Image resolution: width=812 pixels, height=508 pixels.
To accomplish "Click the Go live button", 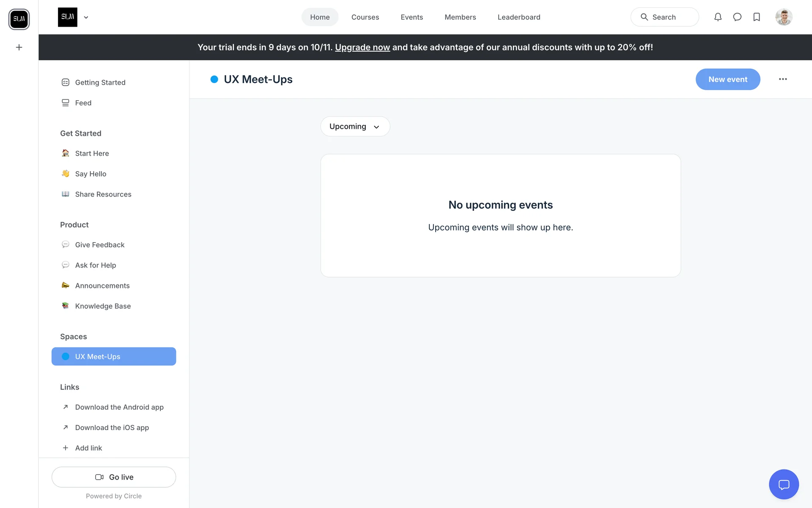I will point(114,477).
